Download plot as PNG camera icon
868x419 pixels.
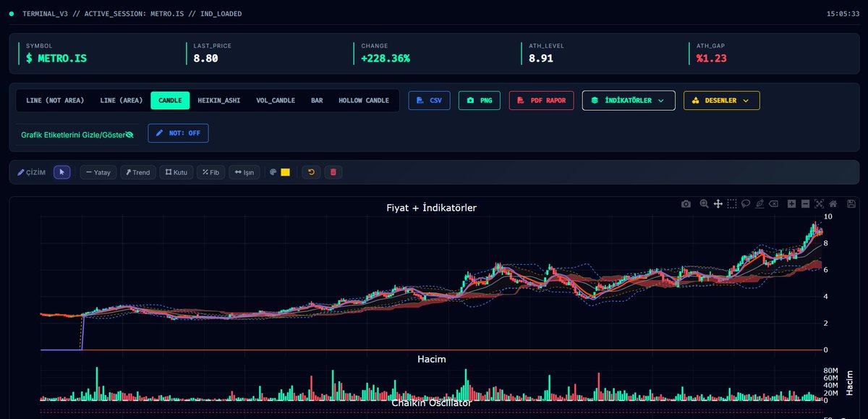[686, 204]
